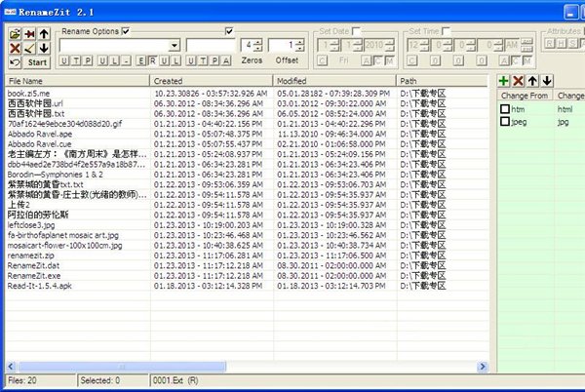Viewport: 585px width, 392px height.
Task: Toggle the M button in the Set Date group
Action: pyautogui.click(x=390, y=60)
